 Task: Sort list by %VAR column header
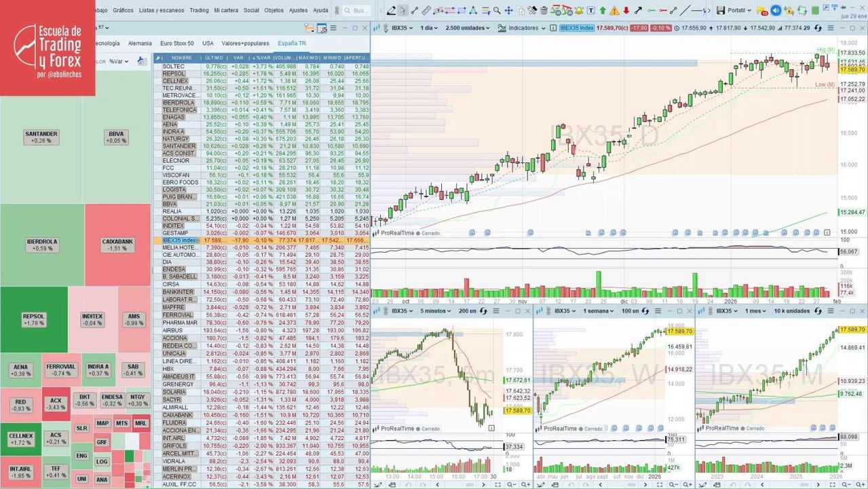pyautogui.click(x=261, y=58)
